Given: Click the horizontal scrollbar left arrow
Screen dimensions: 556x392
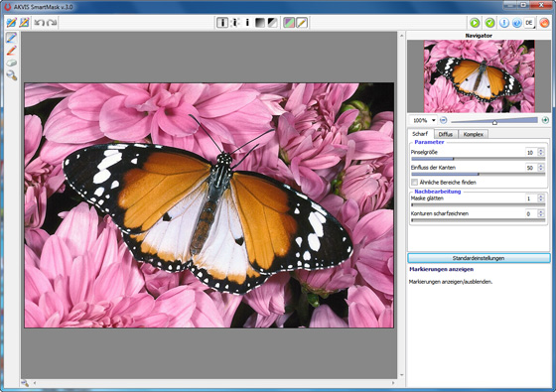Looking at the screenshot, I should tap(35, 383).
